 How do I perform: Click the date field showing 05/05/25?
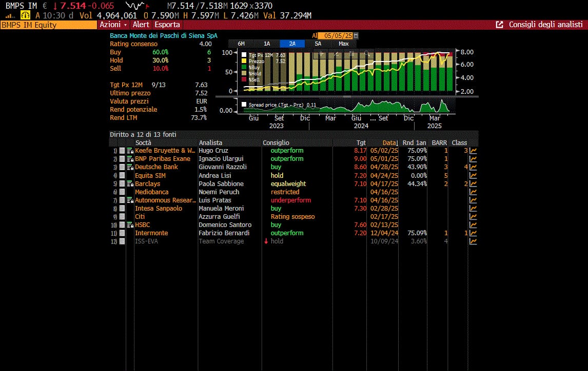336,35
